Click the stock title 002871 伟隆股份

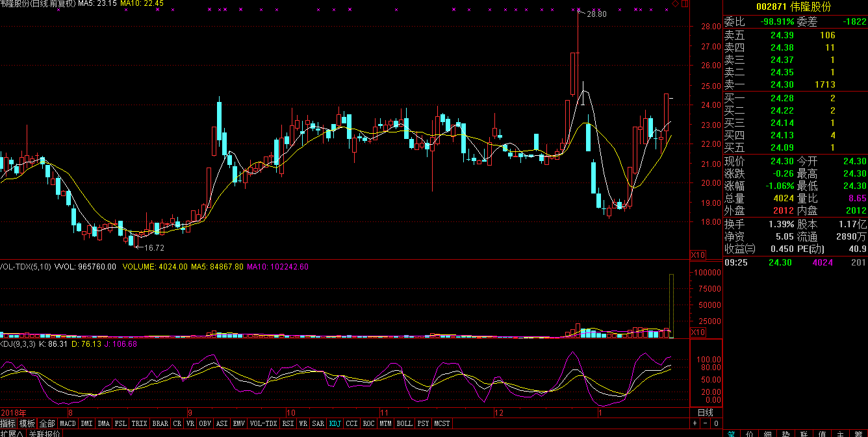pos(793,7)
